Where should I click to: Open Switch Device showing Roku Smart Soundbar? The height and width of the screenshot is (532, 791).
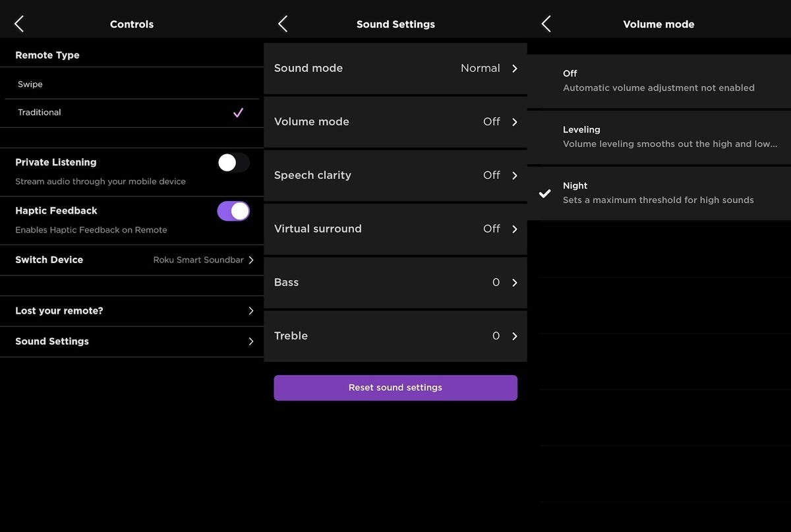click(132, 260)
